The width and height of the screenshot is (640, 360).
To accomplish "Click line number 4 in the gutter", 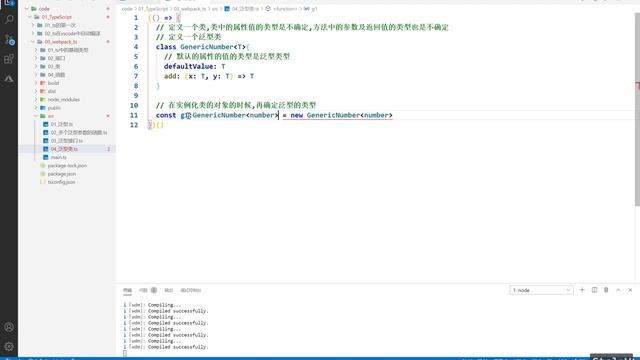I will click(x=136, y=47).
